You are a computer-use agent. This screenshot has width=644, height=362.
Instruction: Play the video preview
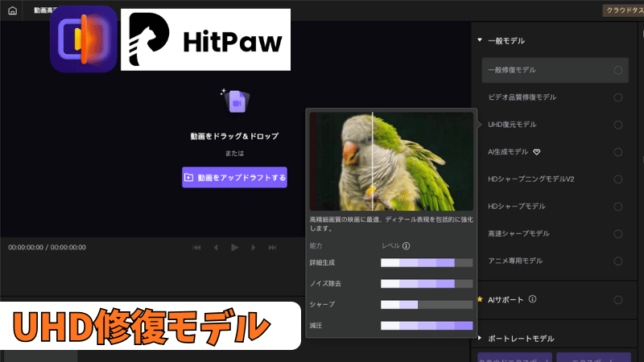234,248
